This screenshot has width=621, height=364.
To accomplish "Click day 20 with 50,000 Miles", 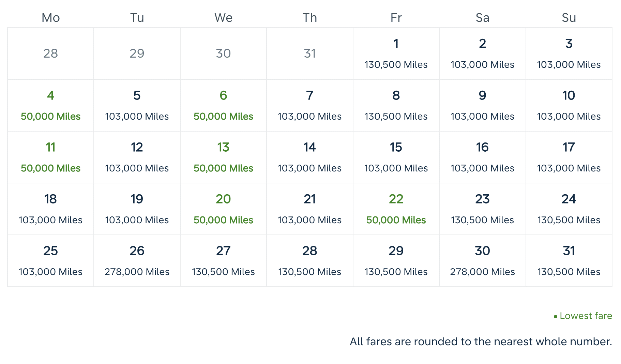I will tap(223, 209).
